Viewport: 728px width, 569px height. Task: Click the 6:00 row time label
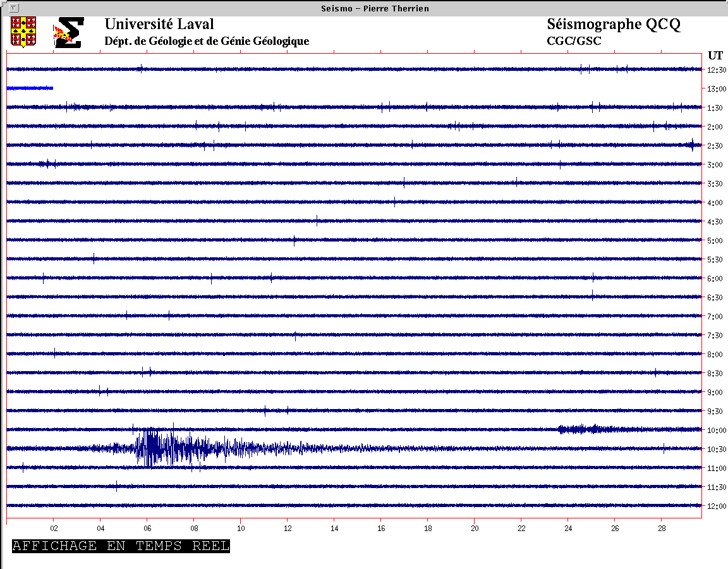(x=715, y=279)
